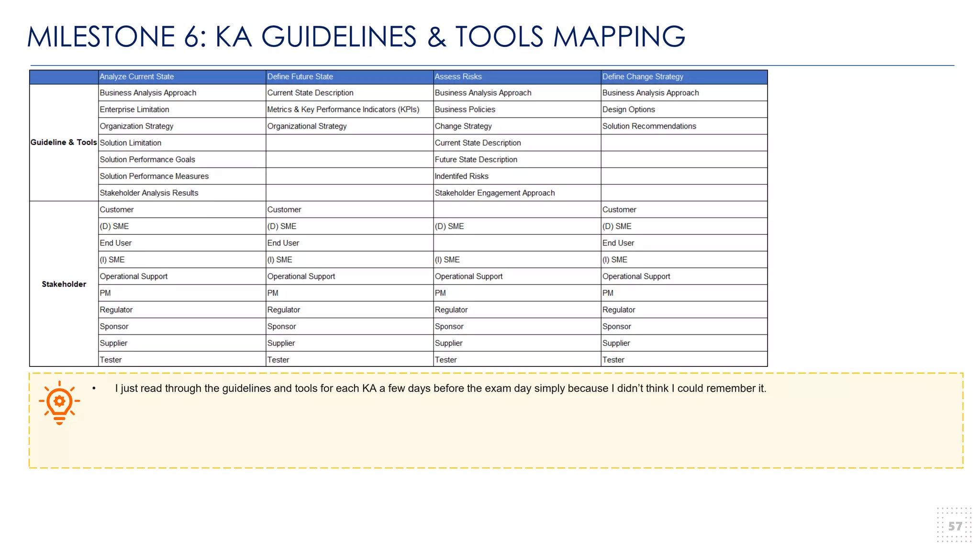This screenshot has height=551, width=980.
Task: Click 'Customer' in the Analyze Current State column
Action: (182, 209)
